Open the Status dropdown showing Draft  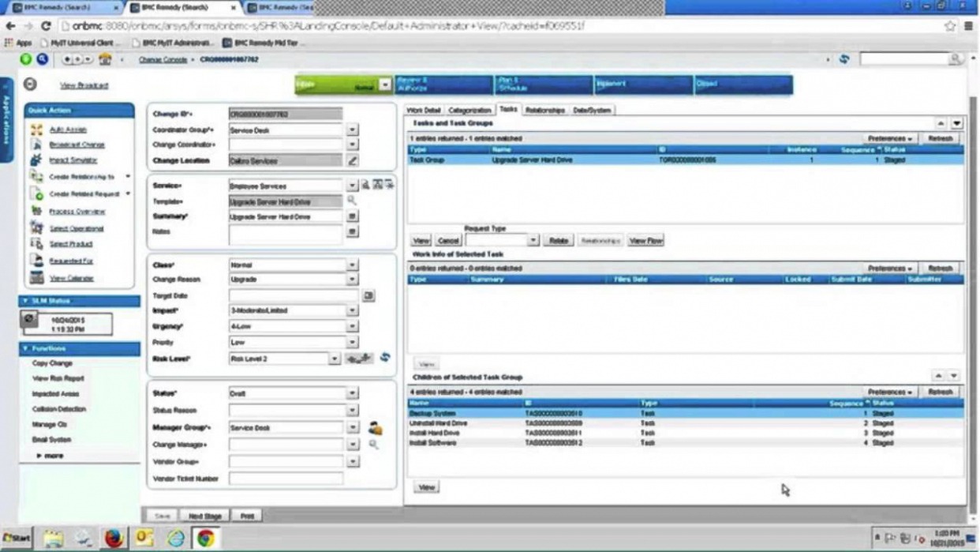click(x=353, y=393)
